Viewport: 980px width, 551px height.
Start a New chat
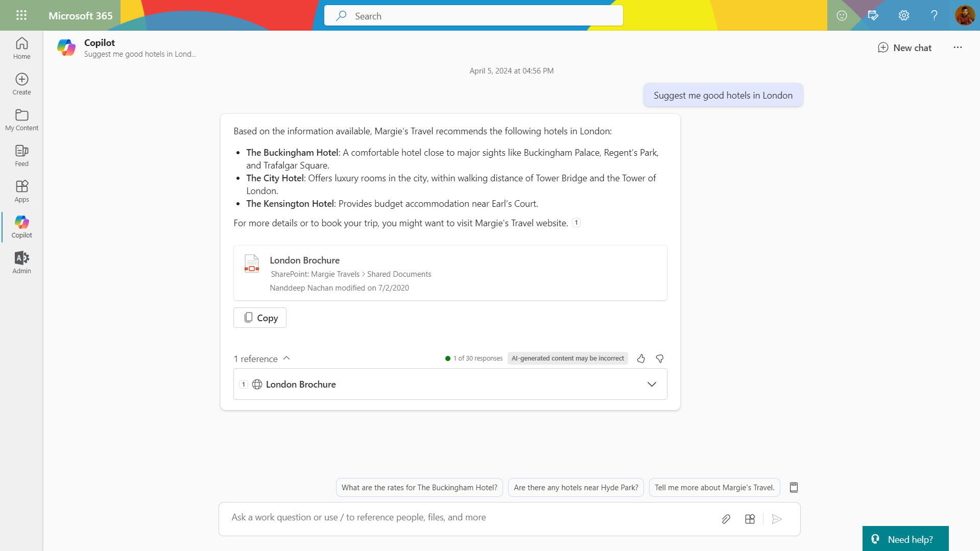pyautogui.click(x=904, y=47)
